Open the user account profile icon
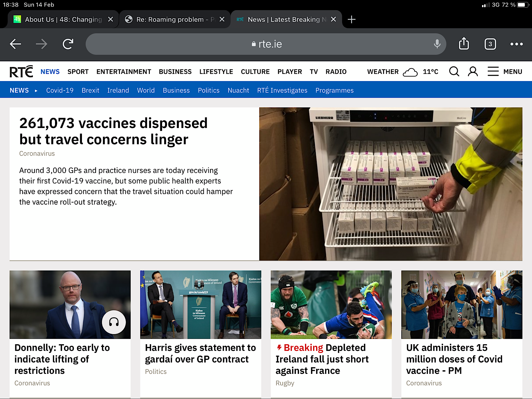The image size is (532, 399). tap(473, 71)
